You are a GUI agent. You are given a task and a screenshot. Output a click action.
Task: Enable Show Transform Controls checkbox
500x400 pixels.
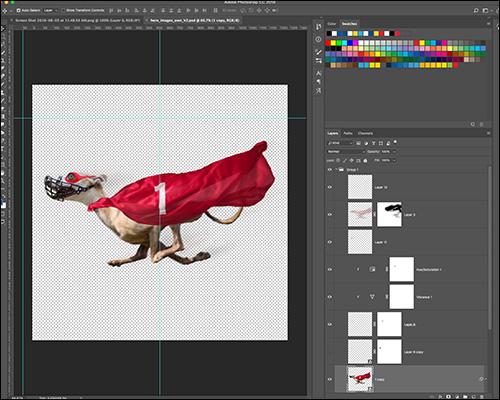pos(63,11)
